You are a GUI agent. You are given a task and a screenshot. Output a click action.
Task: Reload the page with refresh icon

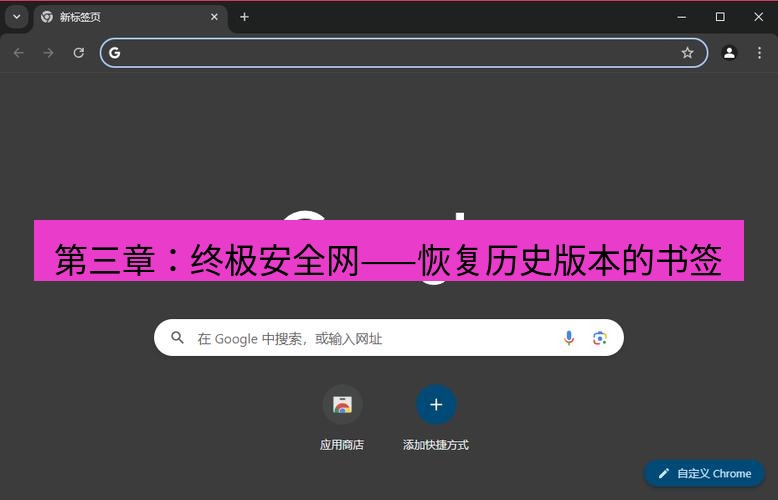coord(78,53)
